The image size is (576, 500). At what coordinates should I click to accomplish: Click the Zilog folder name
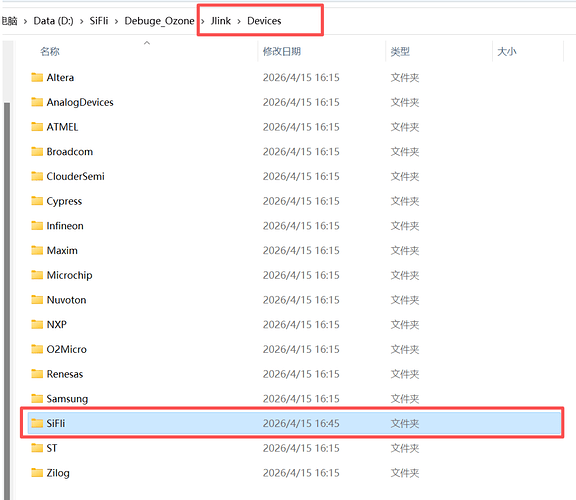(x=58, y=473)
